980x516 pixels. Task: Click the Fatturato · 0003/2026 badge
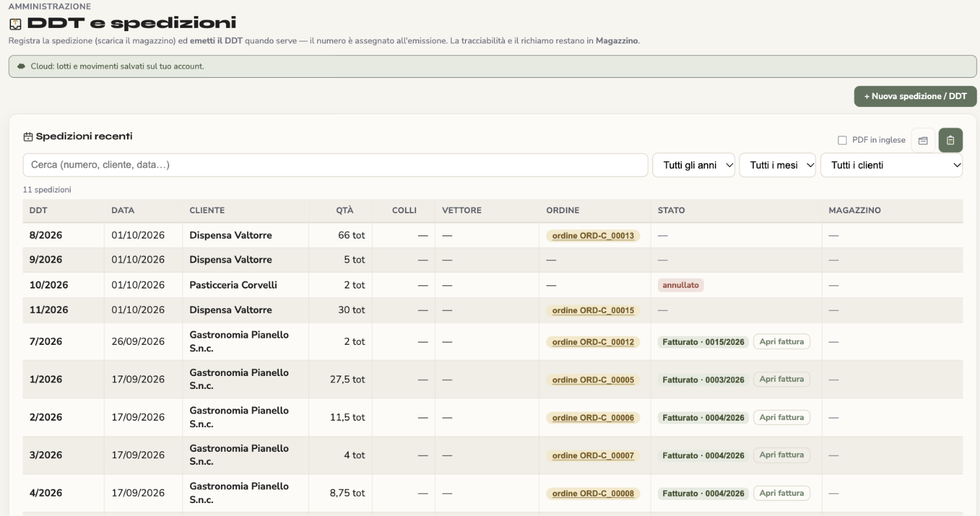[703, 380]
